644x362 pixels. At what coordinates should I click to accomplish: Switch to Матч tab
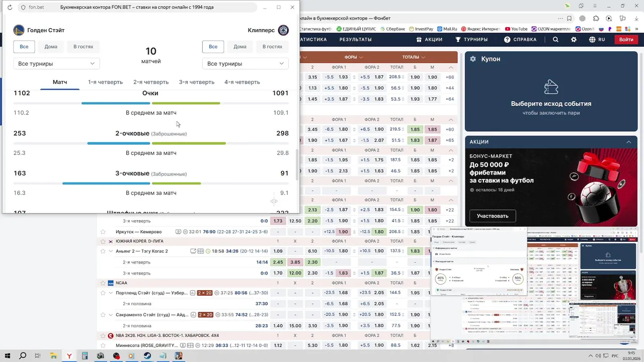pyautogui.click(x=60, y=82)
